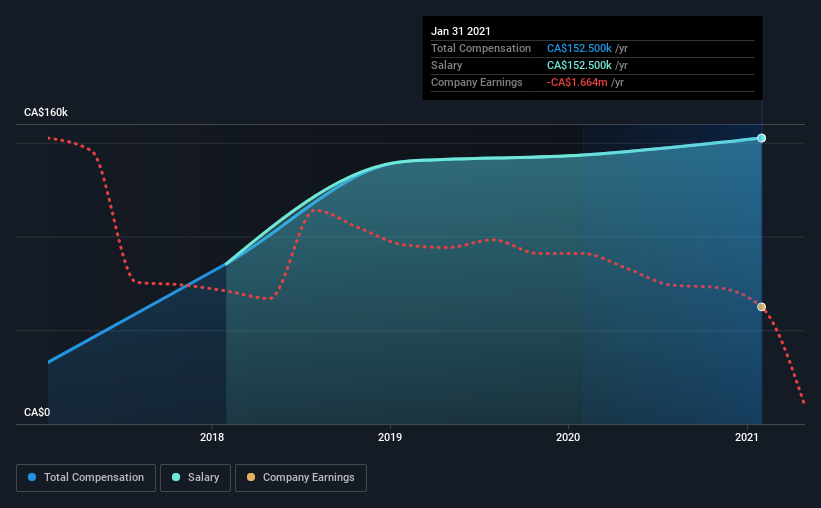Click the 2021 x-axis label
821x508 pixels.
[x=746, y=437]
